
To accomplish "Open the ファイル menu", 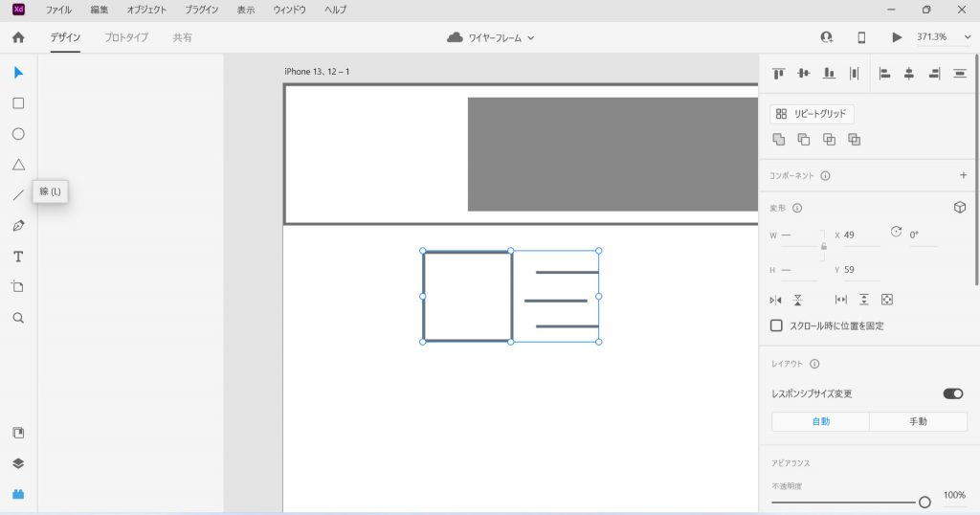I will click(x=58, y=10).
